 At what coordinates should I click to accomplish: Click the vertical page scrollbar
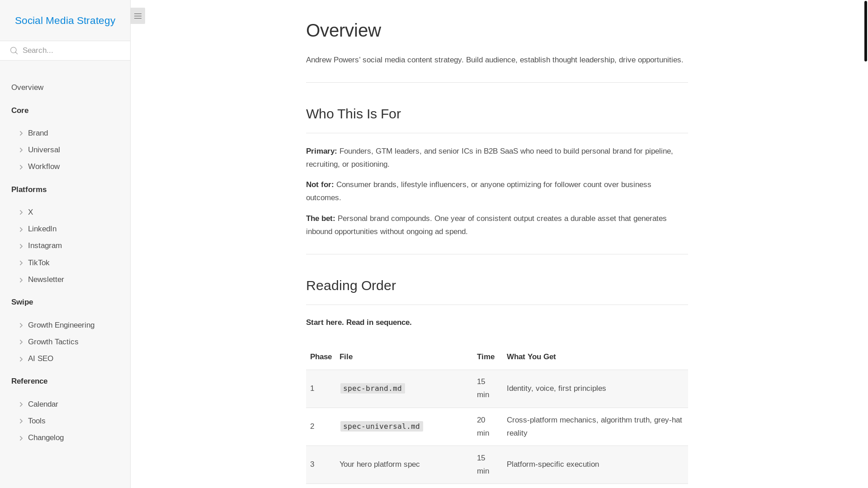click(865, 31)
